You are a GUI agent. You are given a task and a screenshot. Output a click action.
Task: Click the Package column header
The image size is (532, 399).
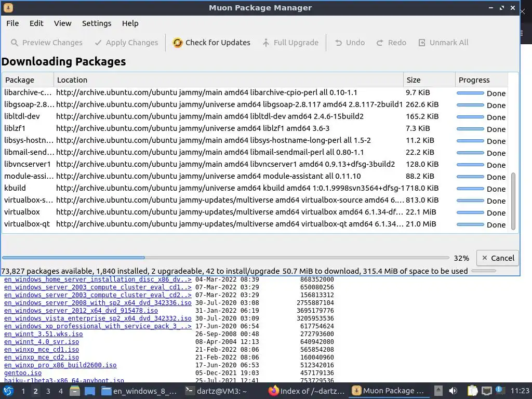28,80
